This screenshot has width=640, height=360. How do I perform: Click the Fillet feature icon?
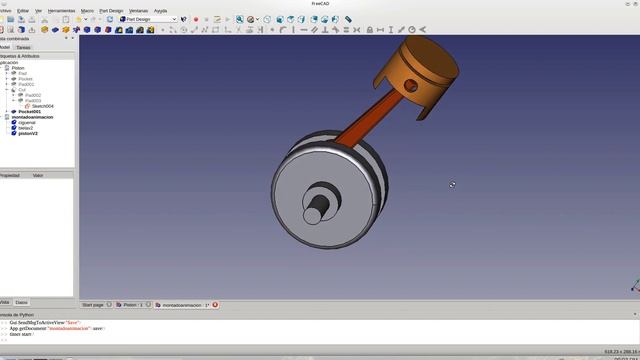tap(87, 29)
